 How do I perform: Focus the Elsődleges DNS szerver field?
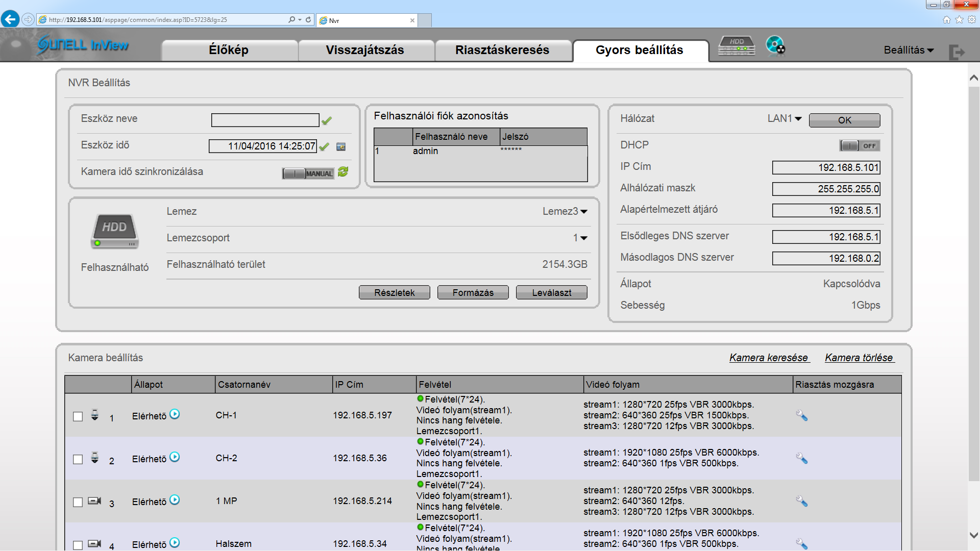826,237
